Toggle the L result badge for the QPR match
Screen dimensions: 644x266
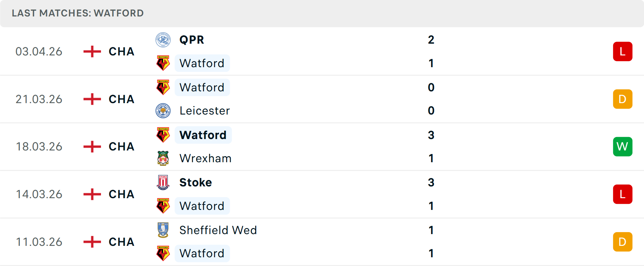point(623,51)
